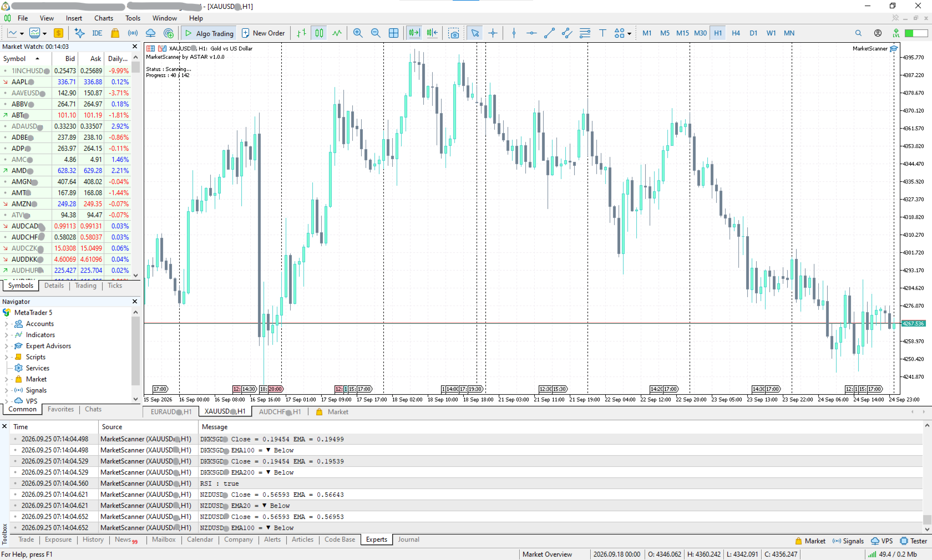Click the red horizontal price line label
Image resolution: width=932 pixels, height=560 pixels.
pos(913,323)
